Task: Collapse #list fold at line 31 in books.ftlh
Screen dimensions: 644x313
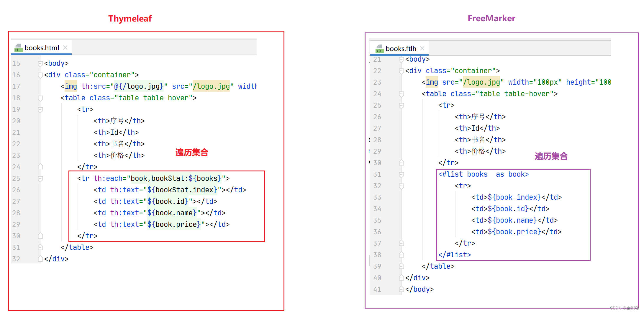Action: coord(401,174)
